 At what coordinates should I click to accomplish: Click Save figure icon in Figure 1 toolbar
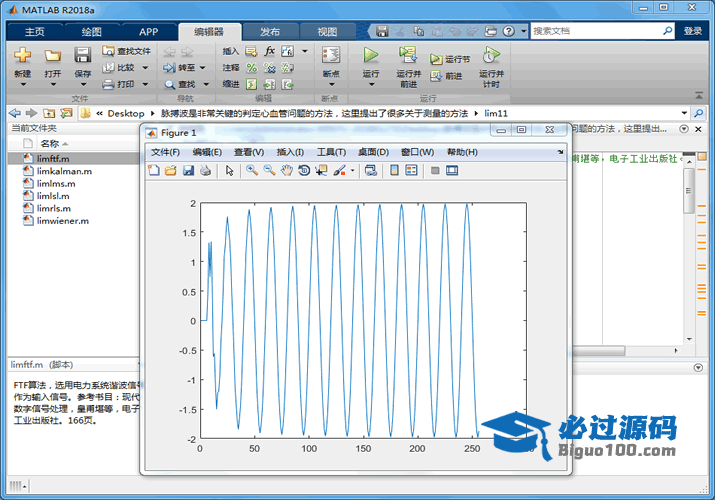click(188, 170)
